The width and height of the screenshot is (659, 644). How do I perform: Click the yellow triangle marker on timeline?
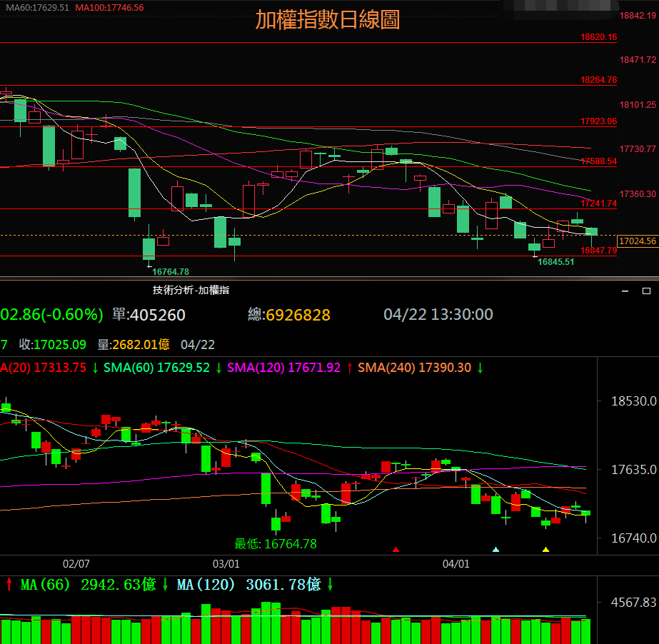(x=545, y=550)
